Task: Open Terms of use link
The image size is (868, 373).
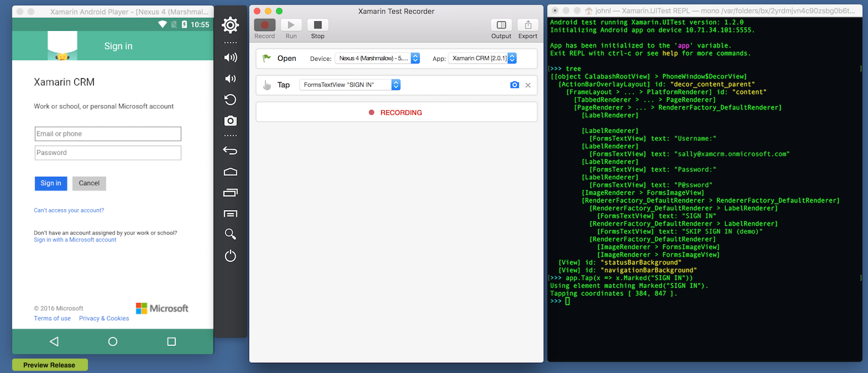Action: click(x=52, y=319)
